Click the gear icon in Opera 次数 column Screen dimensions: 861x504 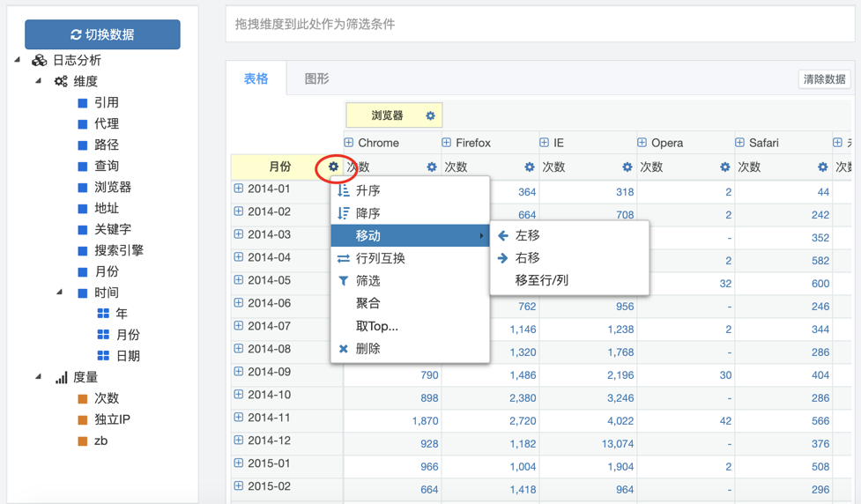click(724, 167)
